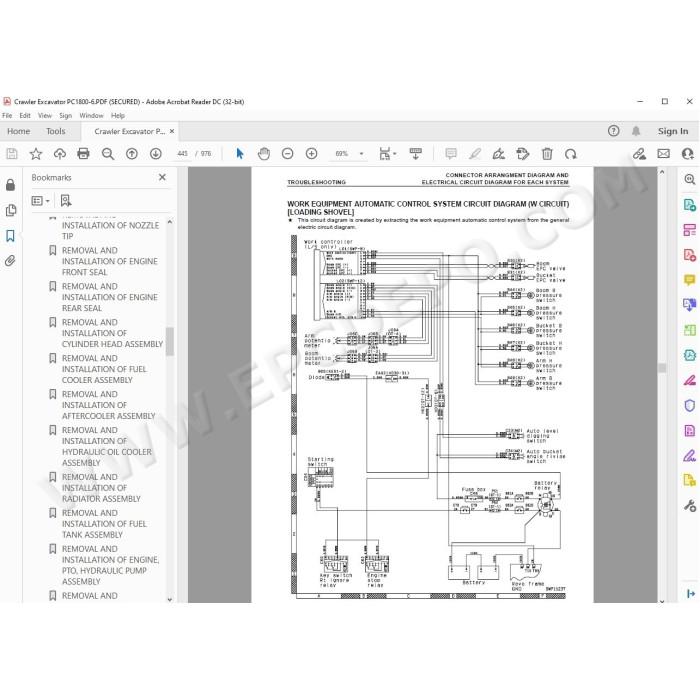Viewport: 700px width, 700px height.
Task: Close the Crawler Excavator document tab
Action: point(172,131)
